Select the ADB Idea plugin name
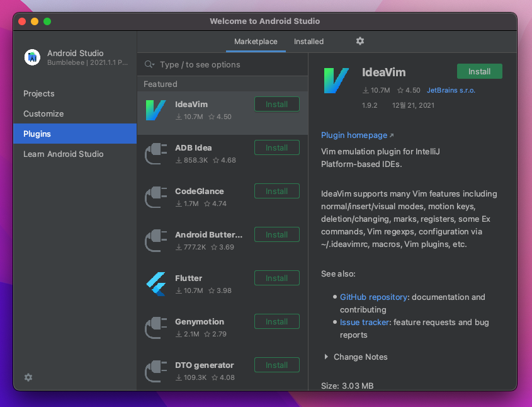This screenshot has width=532, height=407. point(193,147)
